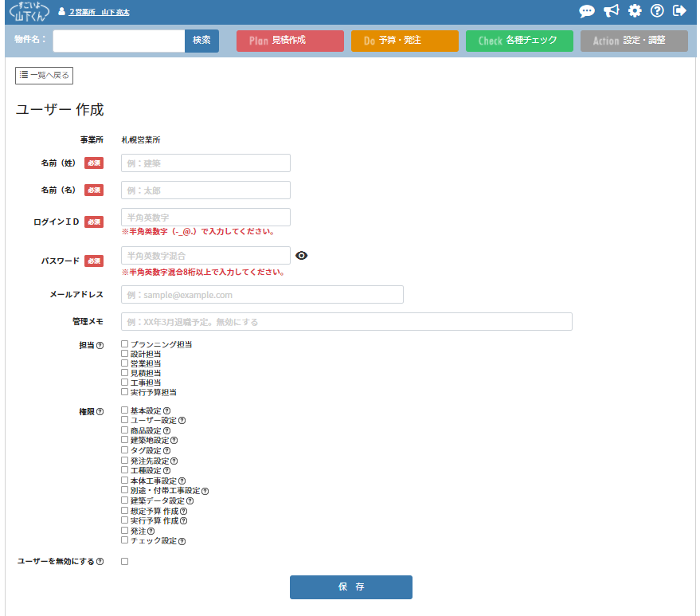The height and width of the screenshot is (616, 700).
Task: Open the Action 設定・調整 menu
Action: pos(634,41)
